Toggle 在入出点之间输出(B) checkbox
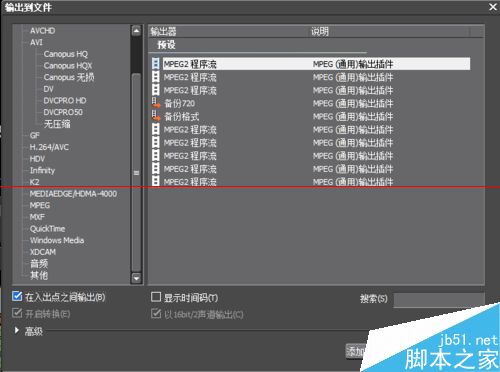The image size is (500, 372). click(x=17, y=296)
